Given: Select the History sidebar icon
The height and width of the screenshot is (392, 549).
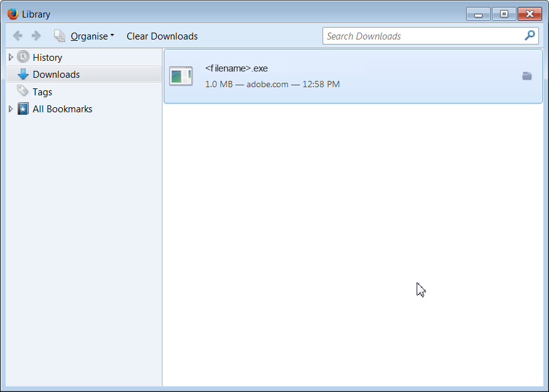Looking at the screenshot, I should [x=23, y=57].
